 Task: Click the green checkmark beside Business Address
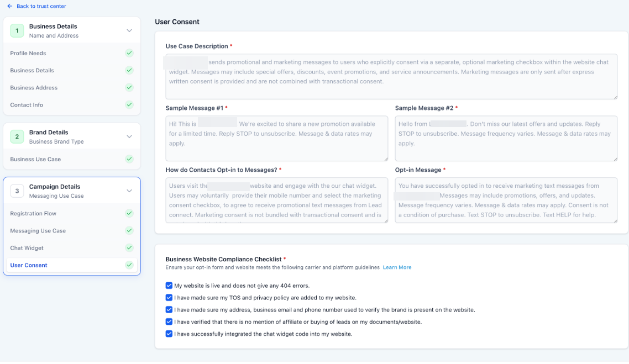[129, 87]
